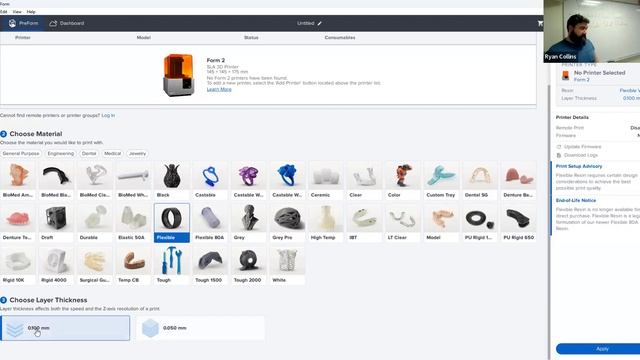Image resolution: width=640 pixels, height=360 pixels.
Task: Filter materials by General Purpose
Action: 21,153
